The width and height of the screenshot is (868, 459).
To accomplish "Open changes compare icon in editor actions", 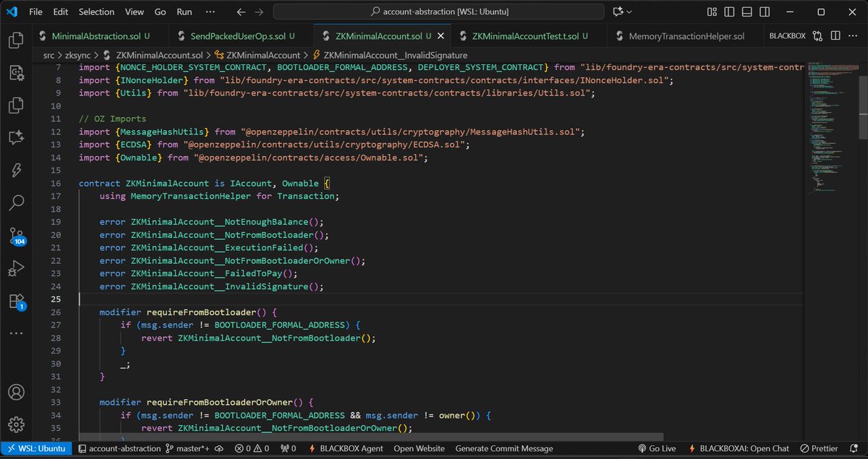I will pyautogui.click(x=817, y=35).
